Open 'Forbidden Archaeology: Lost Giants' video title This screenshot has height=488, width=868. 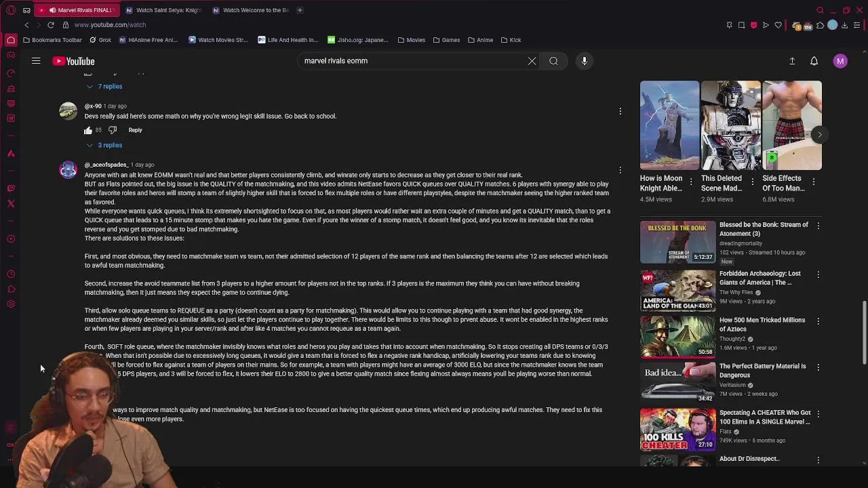point(759,278)
